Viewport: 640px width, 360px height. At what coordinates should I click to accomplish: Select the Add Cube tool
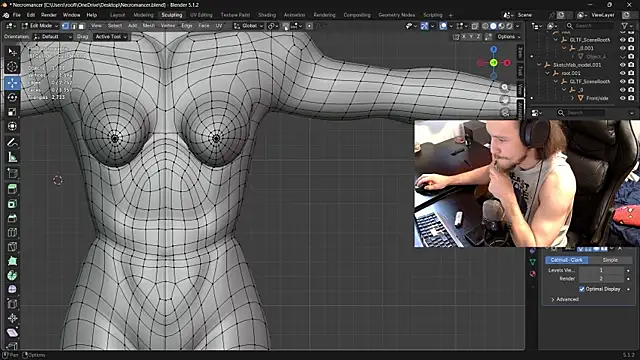pyautogui.click(x=13, y=173)
